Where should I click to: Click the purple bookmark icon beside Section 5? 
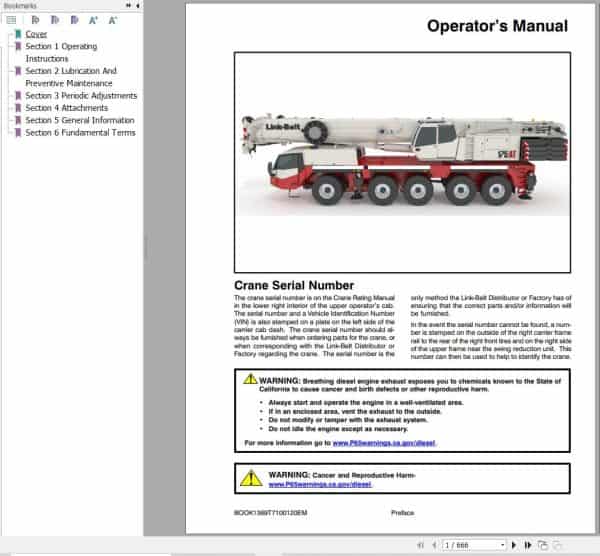pos(18,120)
